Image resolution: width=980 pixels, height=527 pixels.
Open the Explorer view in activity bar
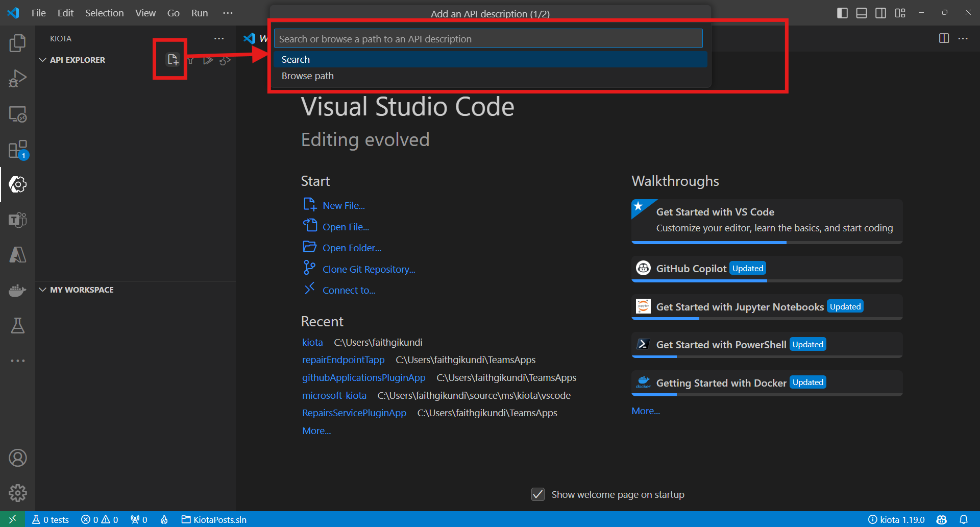[x=17, y=43]
